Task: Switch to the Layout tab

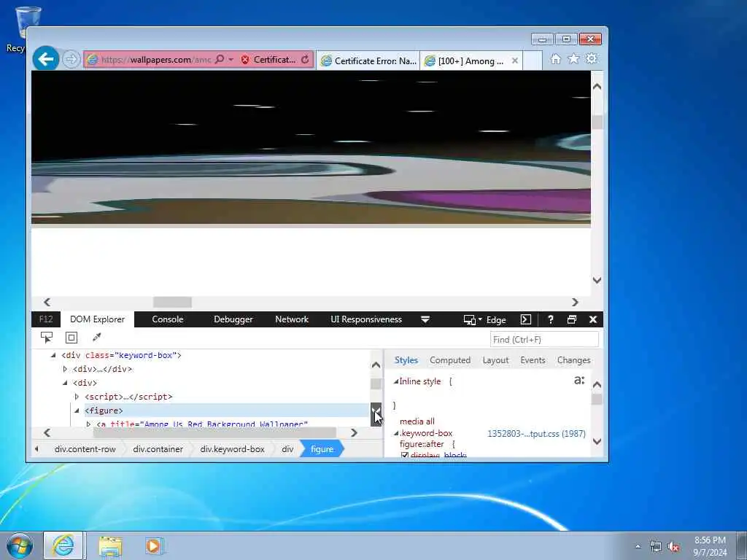Action: (x=495, y=360)
